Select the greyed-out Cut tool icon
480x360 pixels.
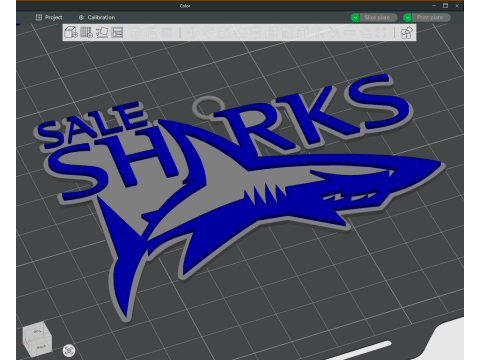pos(255,33)
